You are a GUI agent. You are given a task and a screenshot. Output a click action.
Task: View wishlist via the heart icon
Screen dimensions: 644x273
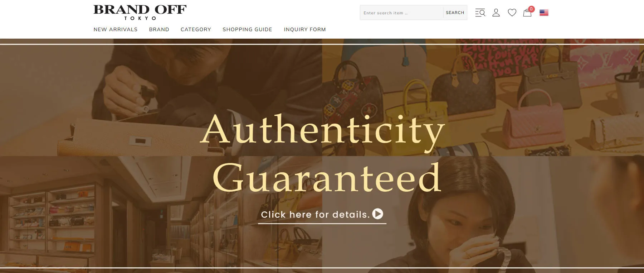[x=512, y=13]
